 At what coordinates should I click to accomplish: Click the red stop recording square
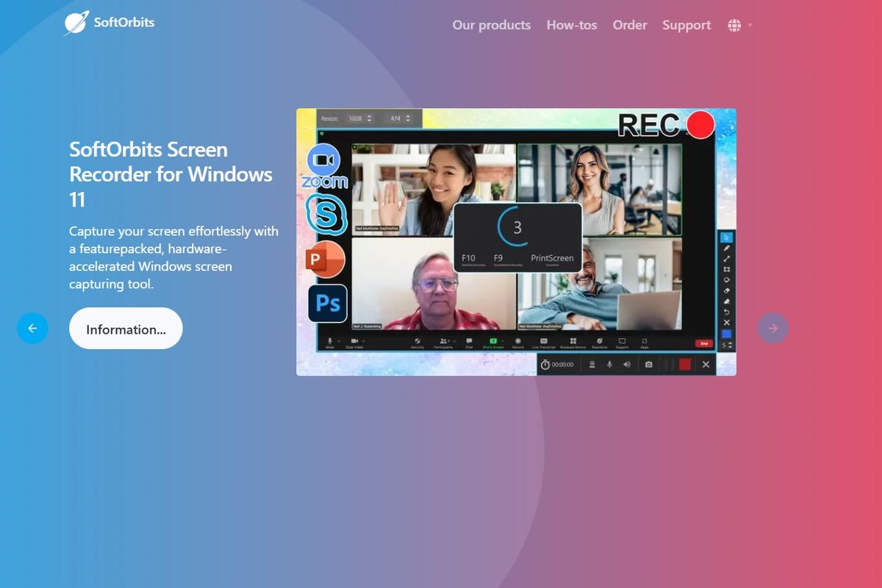click(685, 365)
